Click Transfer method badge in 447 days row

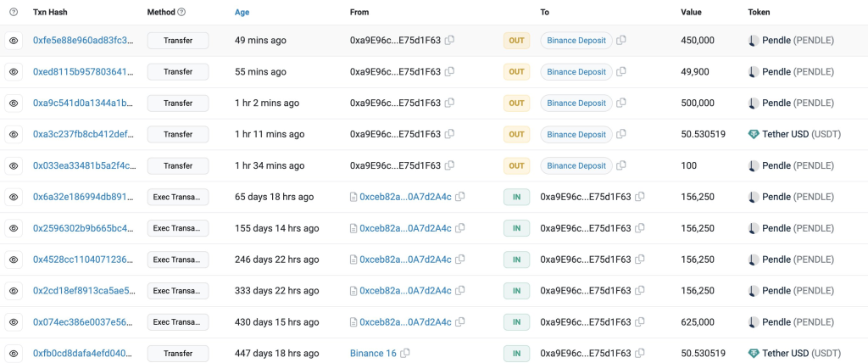click(x=178, y=354)
